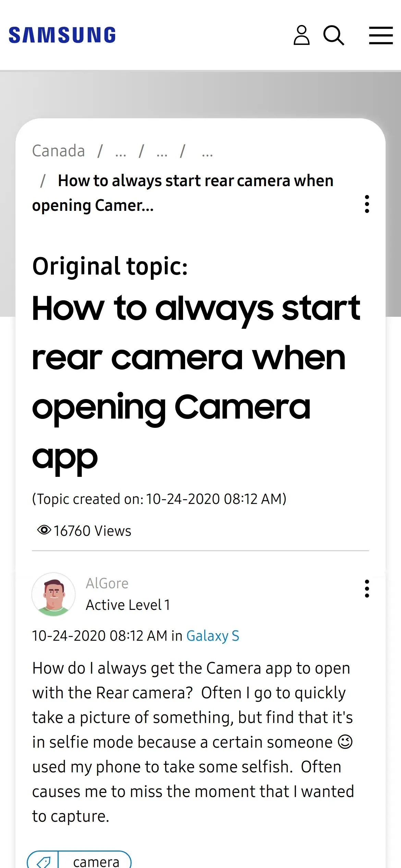401x868 pixels.
Task: Click the post date 10-24-2020 08:12 AM
Action: (x=99, y=636)
